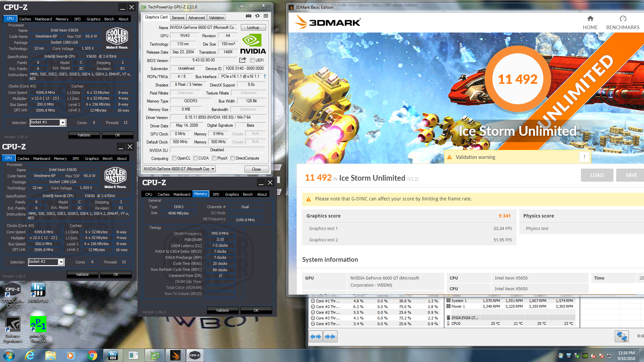Click OK in the Socket #2 CPU-Z window

(x=116, y=275)
